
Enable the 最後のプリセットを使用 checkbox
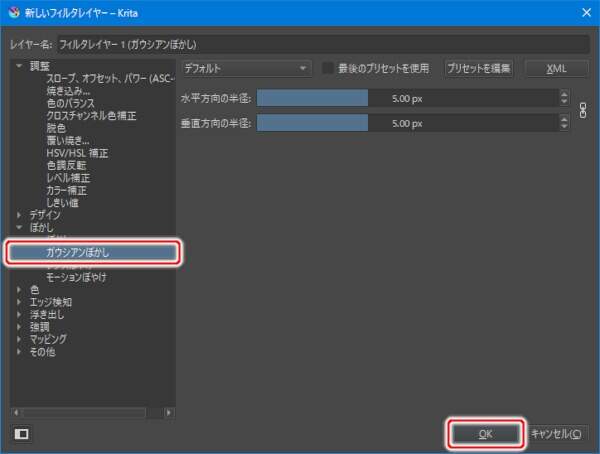[328, 69]
